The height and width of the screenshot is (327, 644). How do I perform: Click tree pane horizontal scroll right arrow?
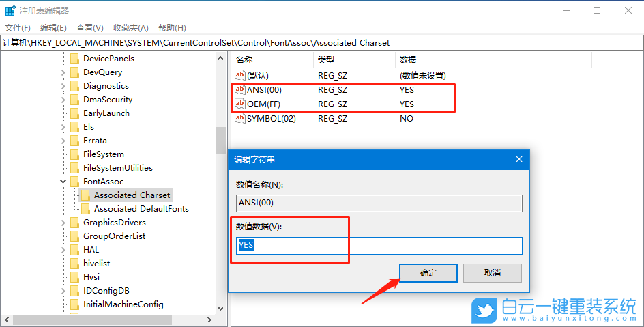(209, 319)
